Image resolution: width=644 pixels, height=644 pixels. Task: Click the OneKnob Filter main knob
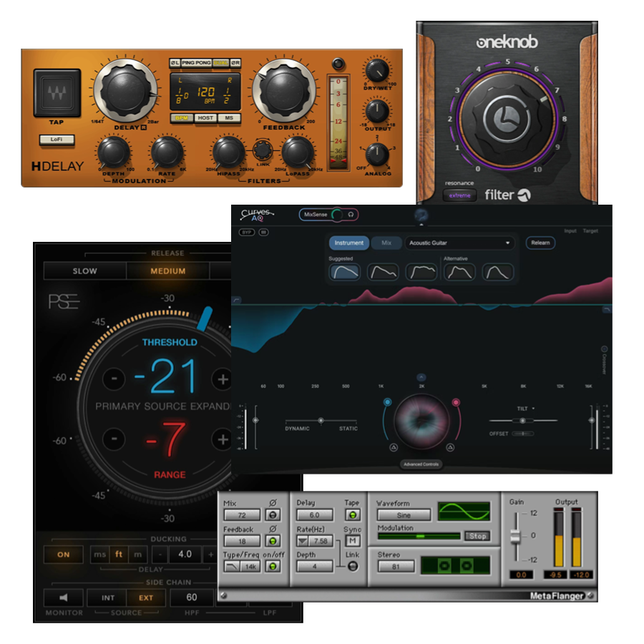tap(507, 119)
